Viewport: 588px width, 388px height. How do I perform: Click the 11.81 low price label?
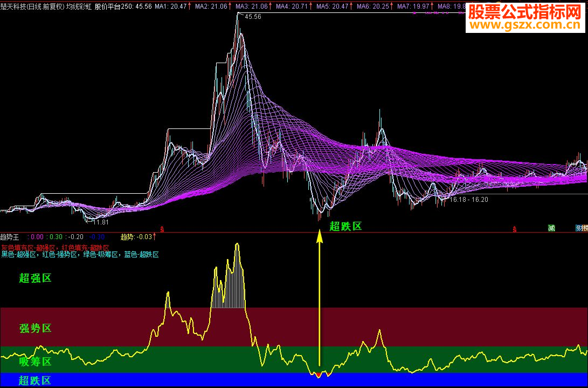(100, 222)
